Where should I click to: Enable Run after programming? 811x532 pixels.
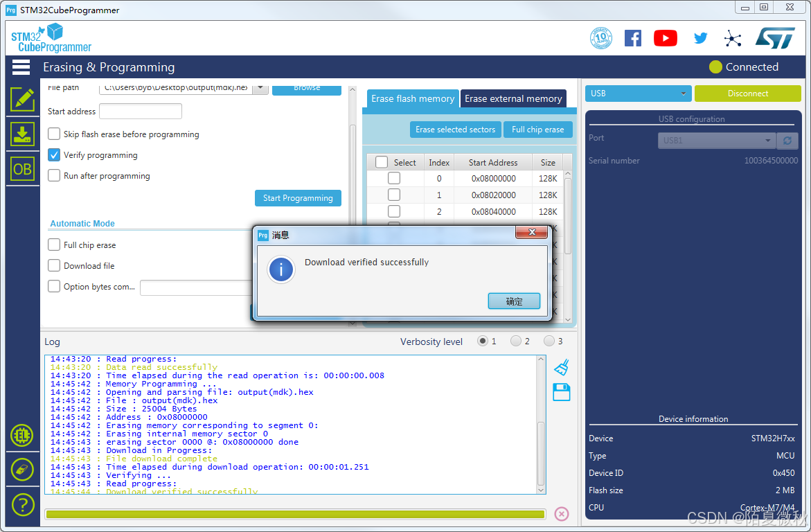tap(54, 175)
